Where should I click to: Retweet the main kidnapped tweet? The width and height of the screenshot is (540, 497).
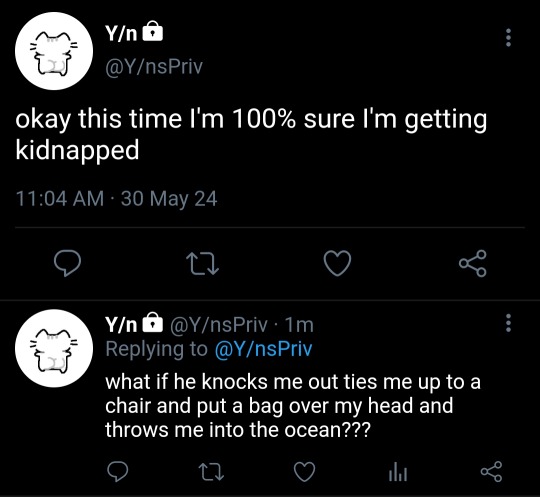(x=202, y=264)
